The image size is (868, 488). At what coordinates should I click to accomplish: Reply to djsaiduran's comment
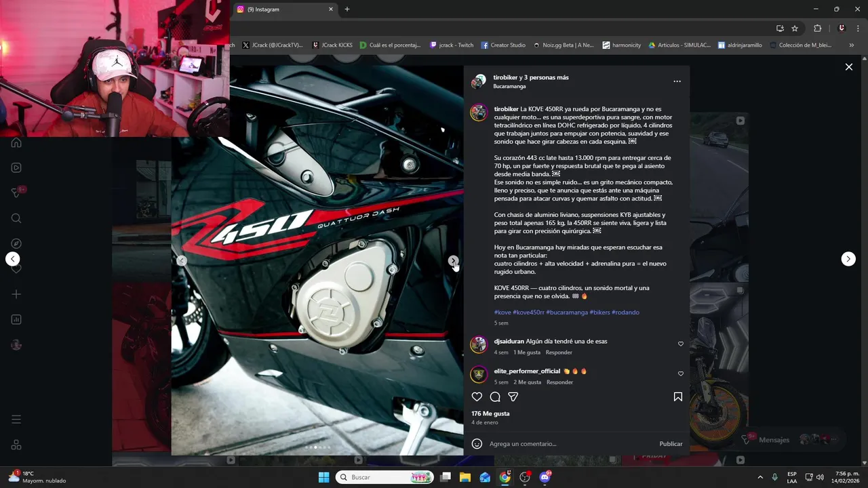point(559,352)
